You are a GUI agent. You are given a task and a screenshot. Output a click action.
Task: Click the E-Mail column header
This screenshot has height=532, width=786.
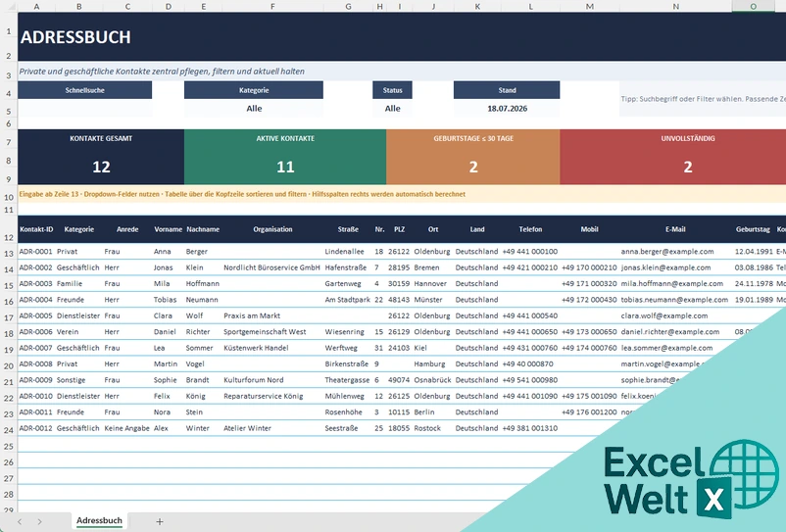(675, 229)
